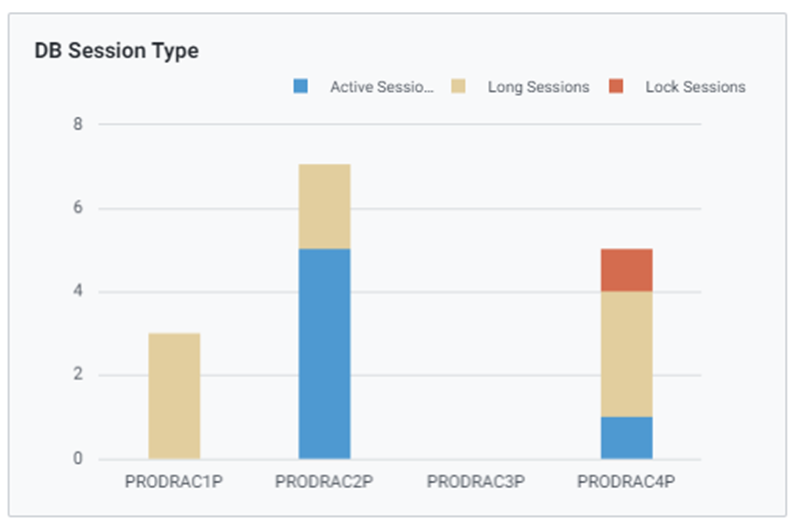Select the PRODRAC1P axis label
Screen dimensions: 798x525
click(174, 482)
